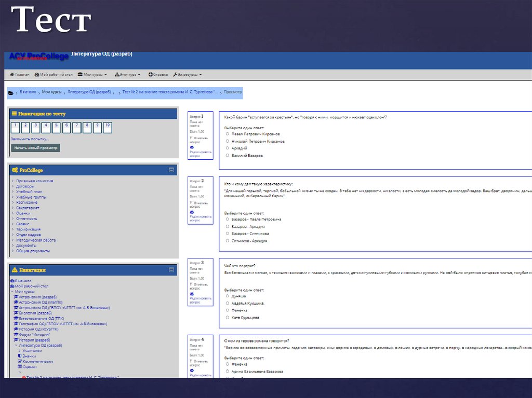Open Мой рабочий стол from the navbar

coord(54,75)
